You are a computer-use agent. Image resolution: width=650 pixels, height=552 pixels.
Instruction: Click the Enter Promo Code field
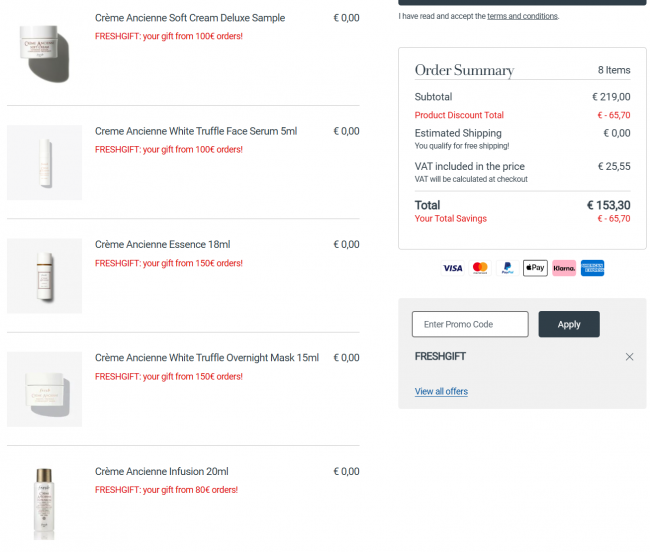click(x=470, y=324)
